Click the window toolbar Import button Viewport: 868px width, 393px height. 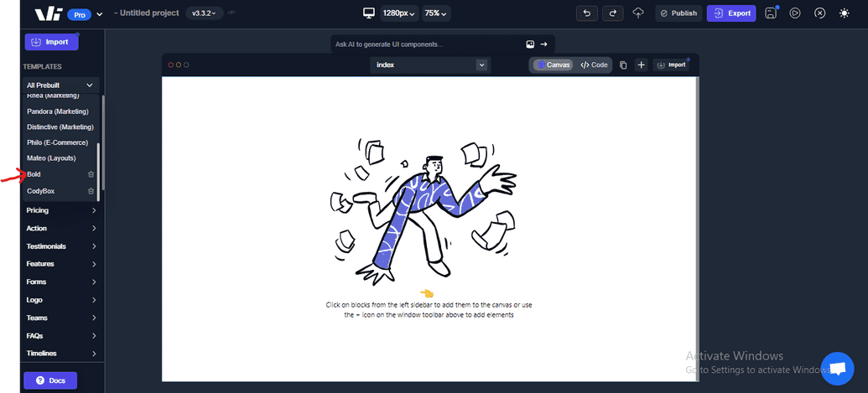tap(671, 65)
